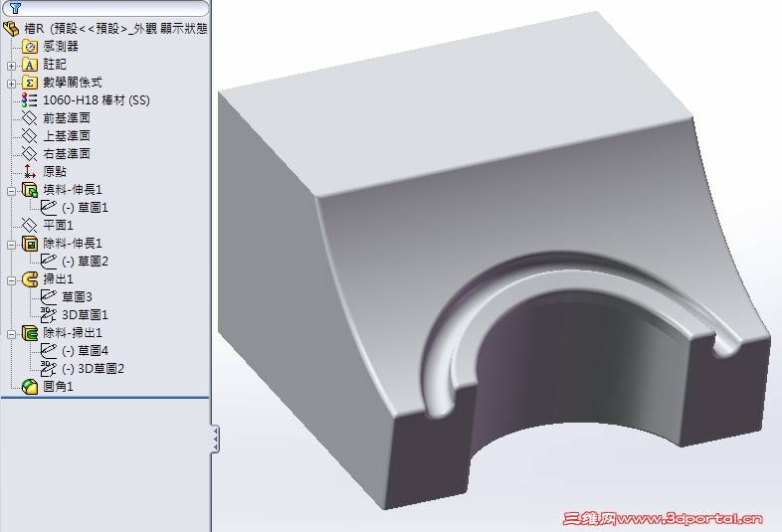Click the 感測器 sensor folder icon

click(30, 47)
